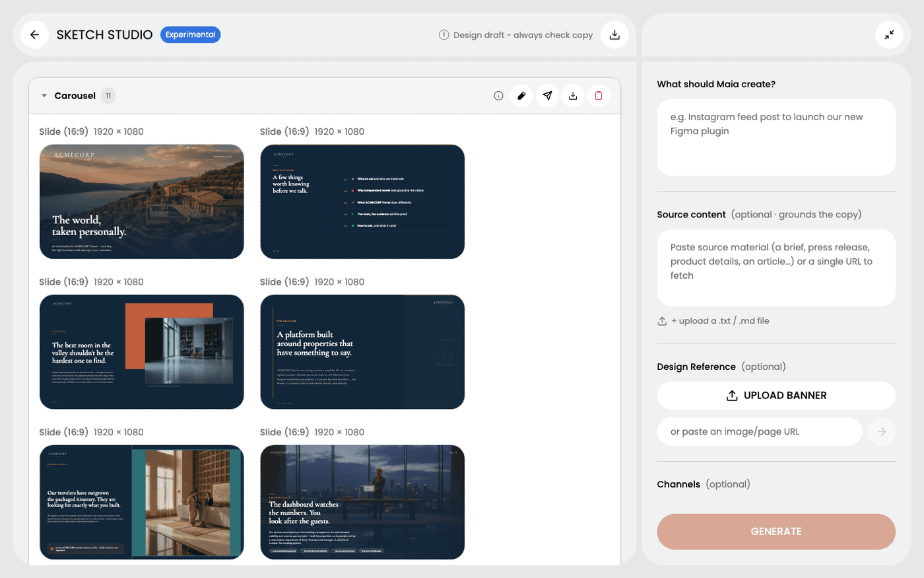The height and width of the screenshot is (578, 924).
Task: Download the Carousel with its download icon
Action: pyautogui.click(x=573, y=96)
